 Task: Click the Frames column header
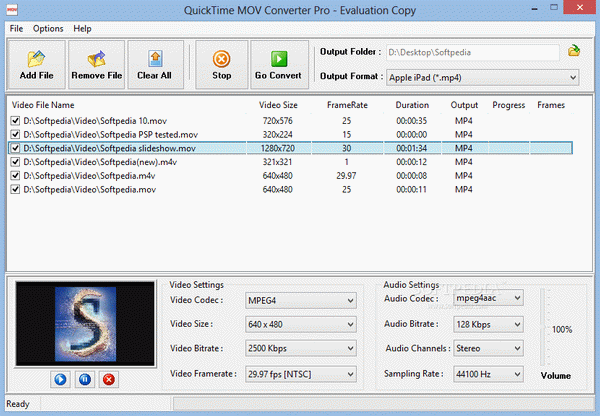551,105
